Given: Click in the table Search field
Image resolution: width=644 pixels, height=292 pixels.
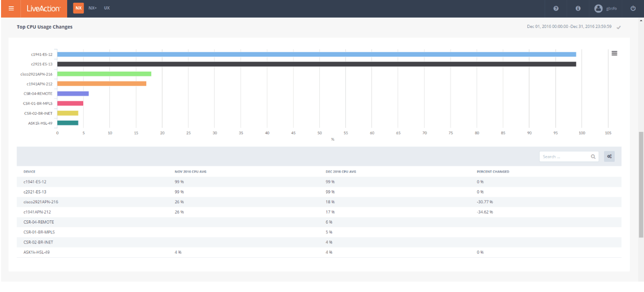Looking at the screenshot, I should pos(564,156).
